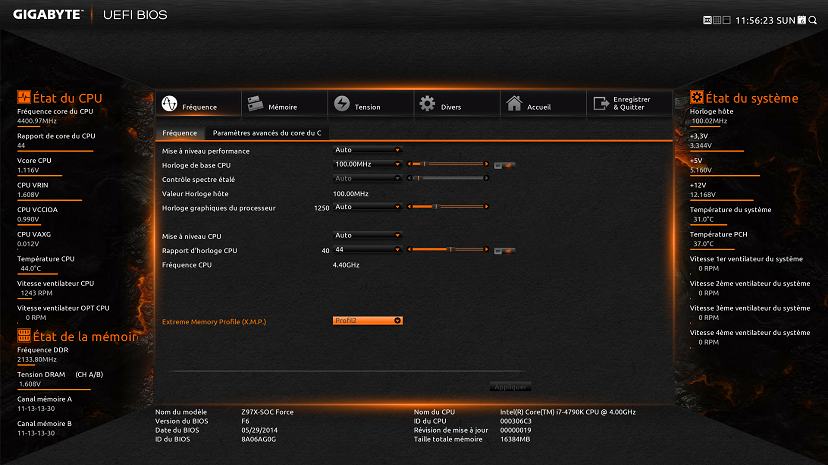
Task: Click the Appliquer button
Action: pyautogui.click(x=510, y=387)
